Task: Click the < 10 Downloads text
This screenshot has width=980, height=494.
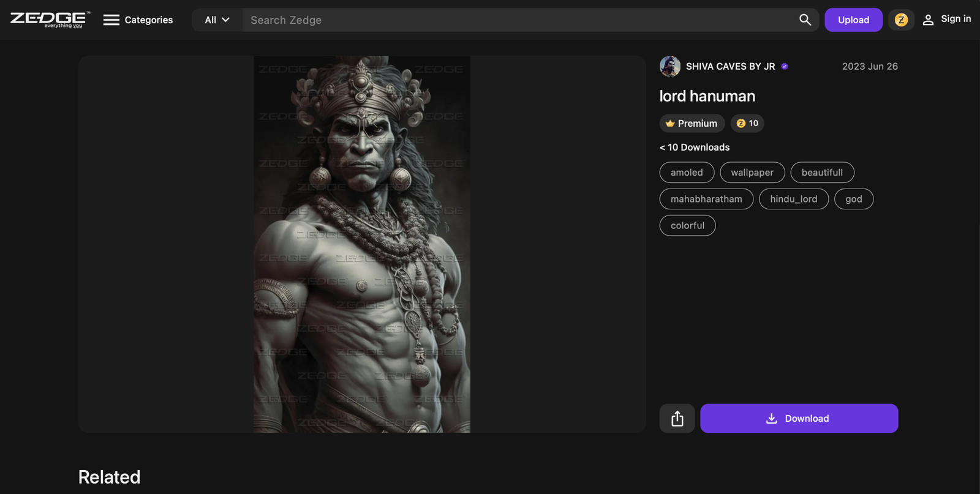Action: point(695,147)
